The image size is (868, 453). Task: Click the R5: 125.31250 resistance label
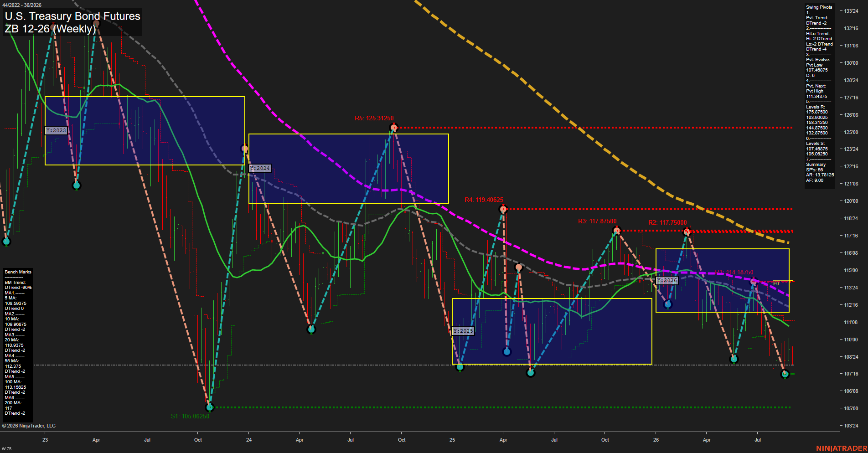[374, 118]
